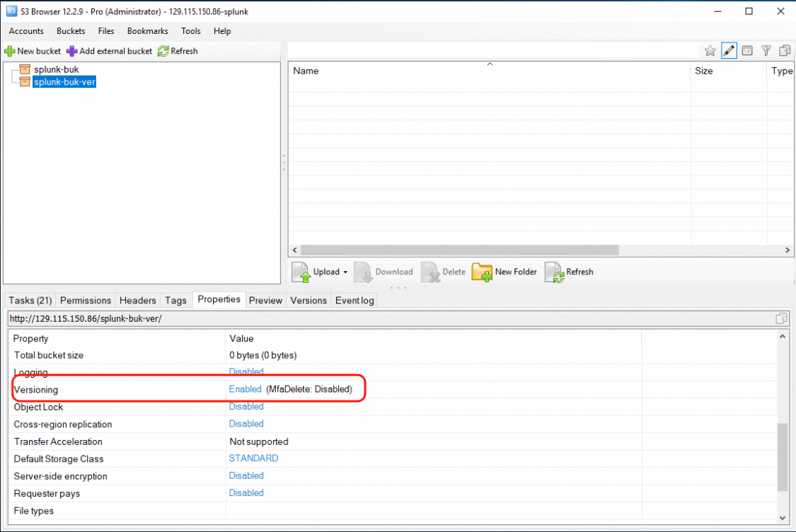Click the Object Lock Disabled link
Image resolution: width=796 pixels, height=532 pixels.
(246, 407)
